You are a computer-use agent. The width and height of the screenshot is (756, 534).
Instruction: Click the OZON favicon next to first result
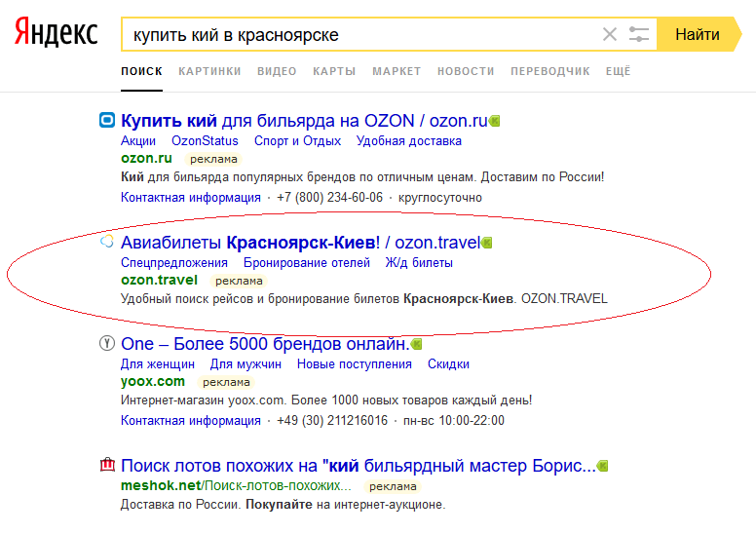(107, 120)
